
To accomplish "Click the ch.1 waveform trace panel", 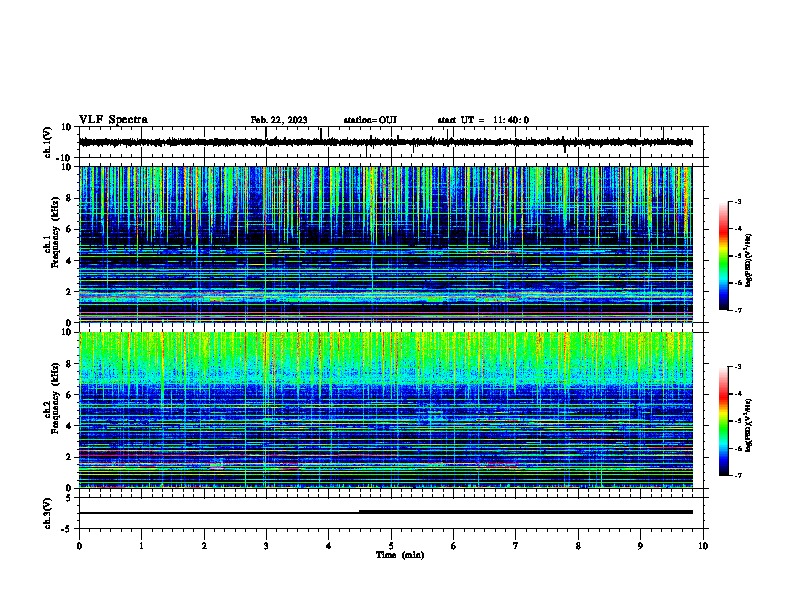I will pos(390,142).
